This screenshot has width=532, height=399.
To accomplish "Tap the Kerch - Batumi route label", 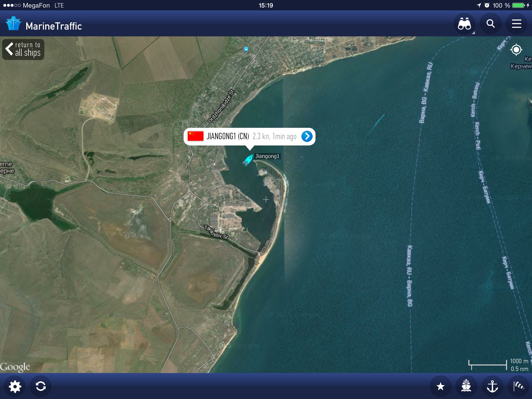I will pos(475,99).
